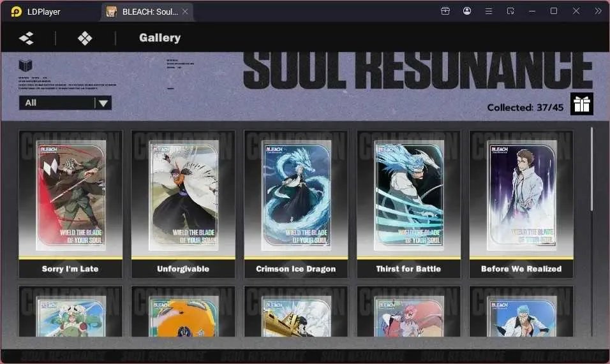
Task: Select the Crimson Ice Dragon label
Action: point(295,269)
